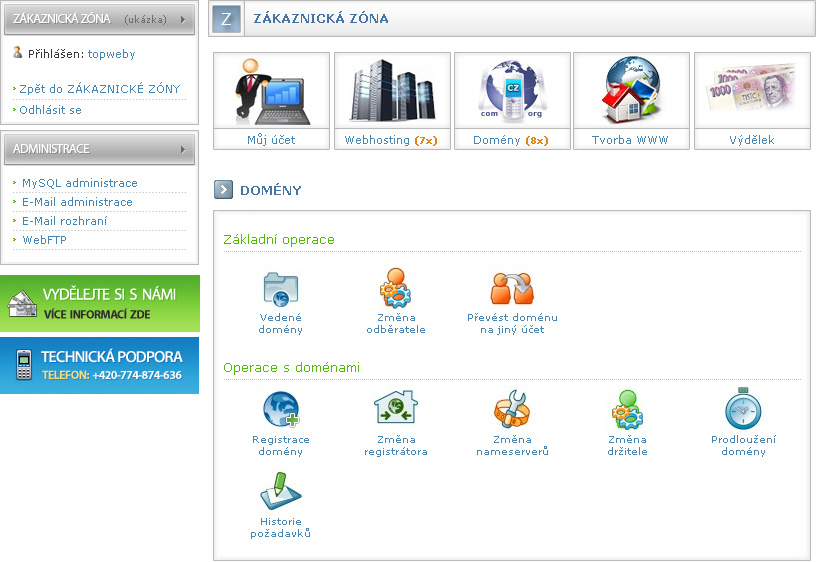Click the ADMINISTRACE header title text
Image resolution: width=816 pixels, height=562 pixels.
(51, 149)
